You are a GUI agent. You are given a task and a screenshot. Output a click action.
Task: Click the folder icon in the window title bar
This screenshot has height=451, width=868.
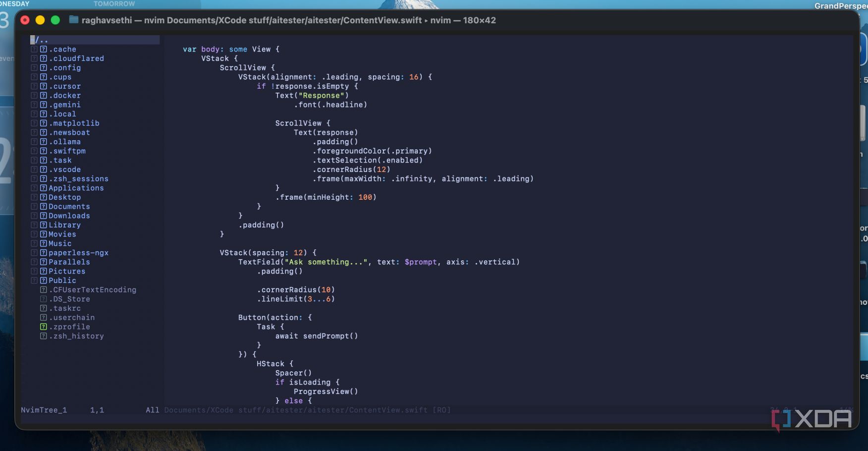[x=74, y=20]
